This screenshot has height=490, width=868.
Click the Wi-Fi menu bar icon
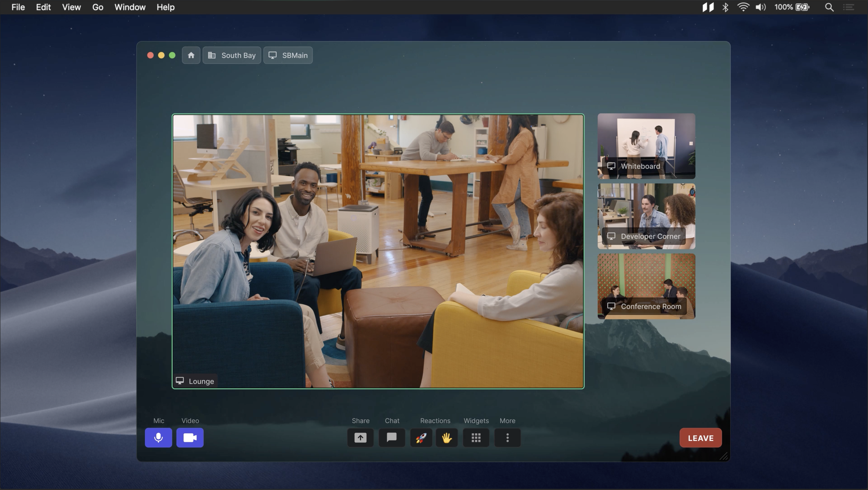[x=743, y=7]
